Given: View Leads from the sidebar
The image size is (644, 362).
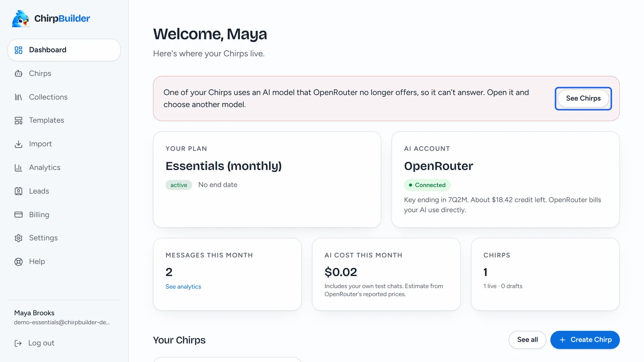Looking at the screenshot, I should pos(64,191).
